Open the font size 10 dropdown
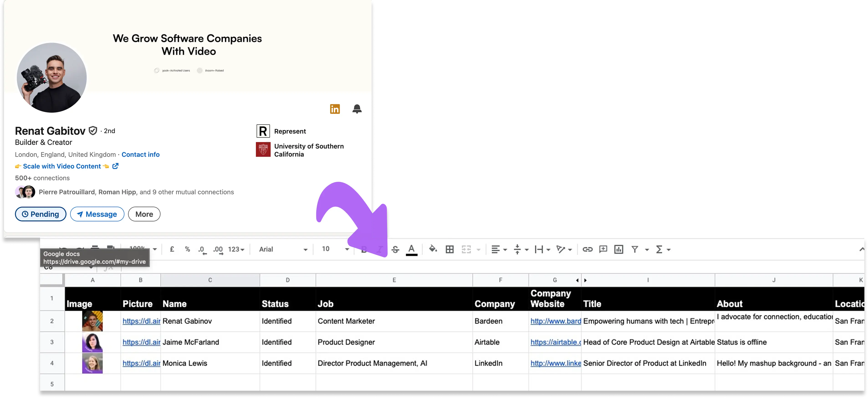 point(335,249)
